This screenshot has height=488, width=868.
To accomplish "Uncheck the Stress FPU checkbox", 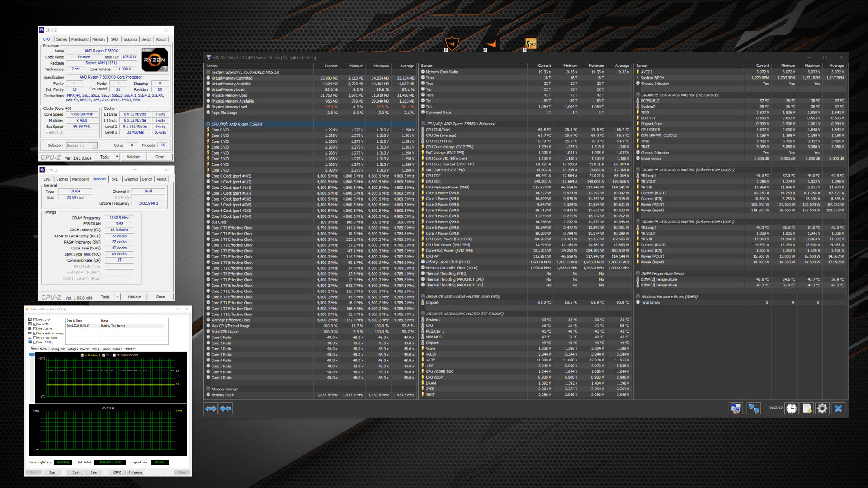I will click(x=35, y=324).
